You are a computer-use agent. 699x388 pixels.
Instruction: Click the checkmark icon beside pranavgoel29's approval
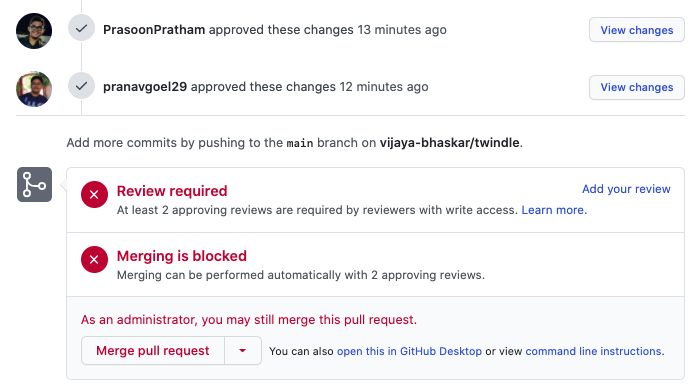point(81,86)
